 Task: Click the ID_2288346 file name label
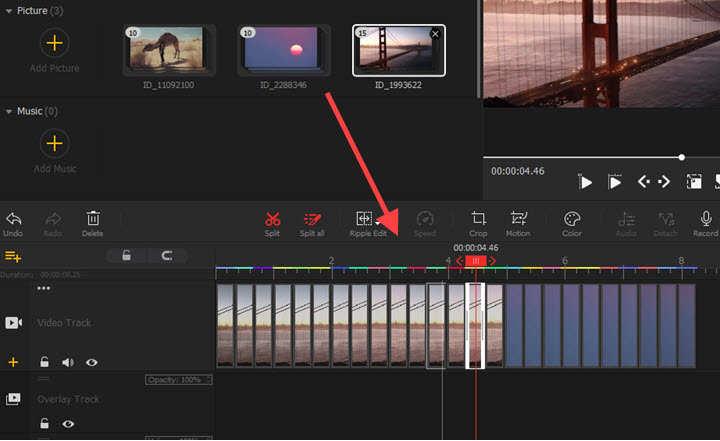(283, 85)
